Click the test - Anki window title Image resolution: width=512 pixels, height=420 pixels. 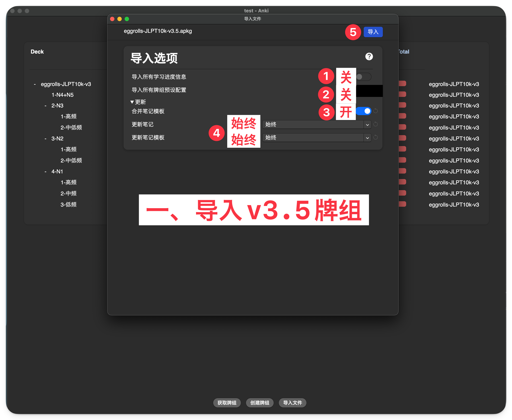pyautogui.click(x=256, y=11)
